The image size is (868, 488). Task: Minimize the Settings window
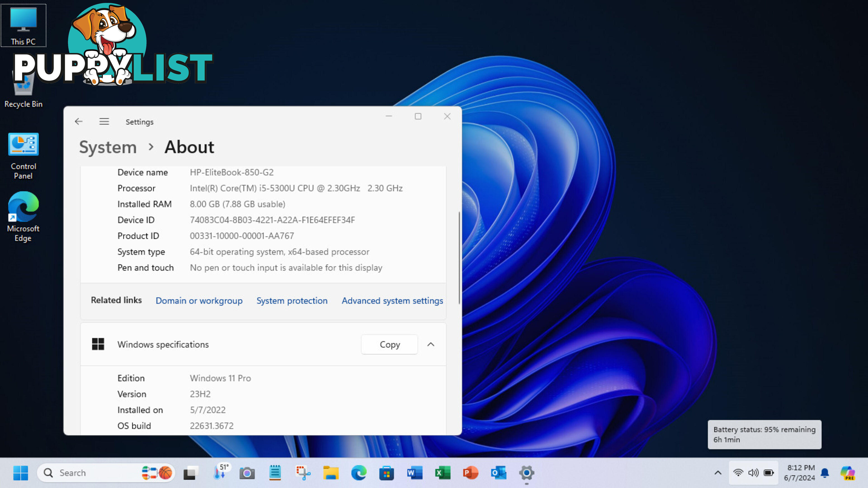point(389,116)
